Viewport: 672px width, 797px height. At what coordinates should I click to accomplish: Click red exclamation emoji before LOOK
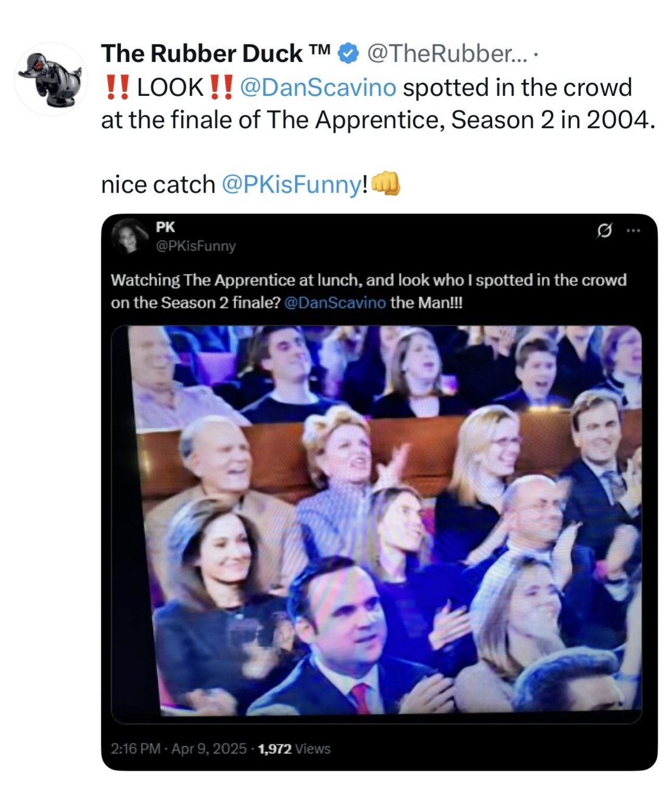(117, 87)
